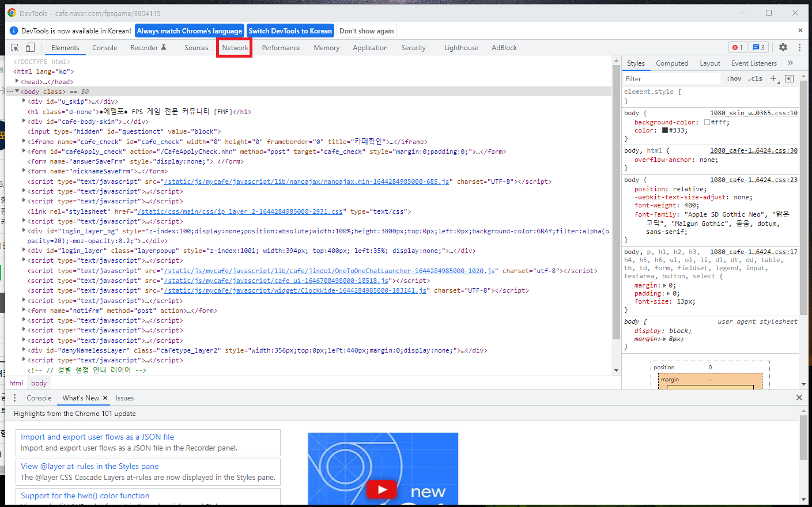
Task: Expand the cafe-body-skin div node
Action: pyautogui.click(x=24, y=121)
